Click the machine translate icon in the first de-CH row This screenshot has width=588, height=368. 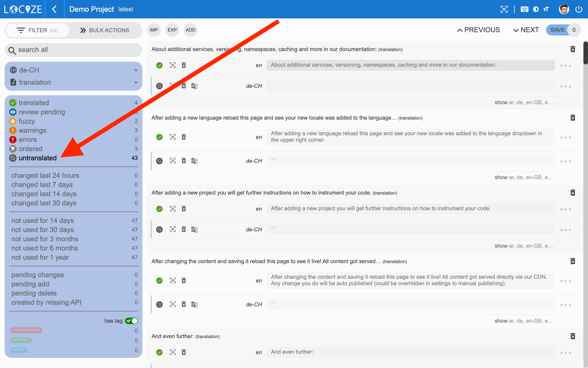194,86
